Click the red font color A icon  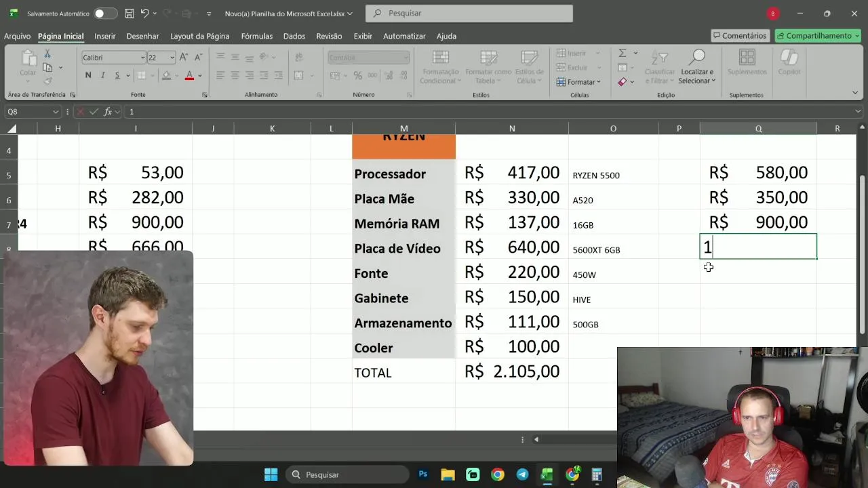pyautogui.click(x=189, y=75)
